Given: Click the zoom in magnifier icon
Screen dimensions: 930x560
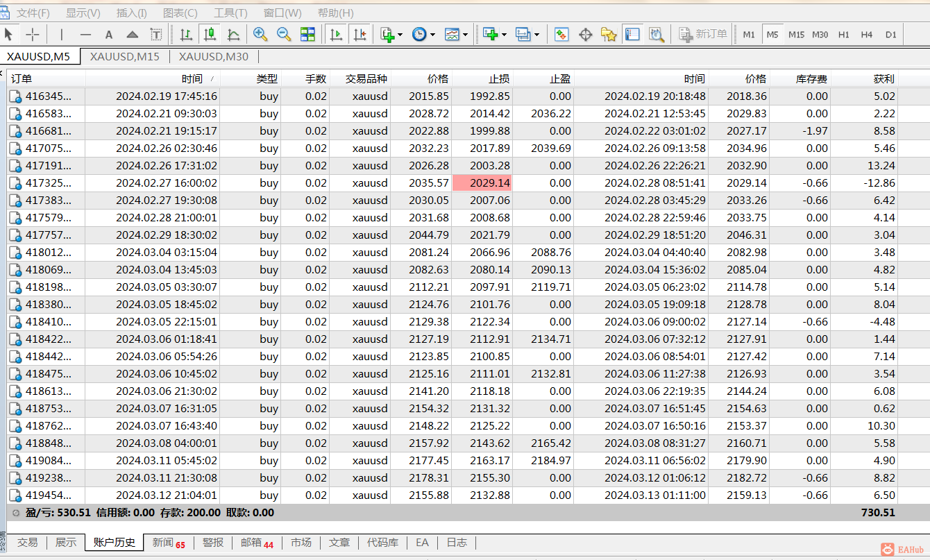Looking at the screenshot, I should 260,34.
